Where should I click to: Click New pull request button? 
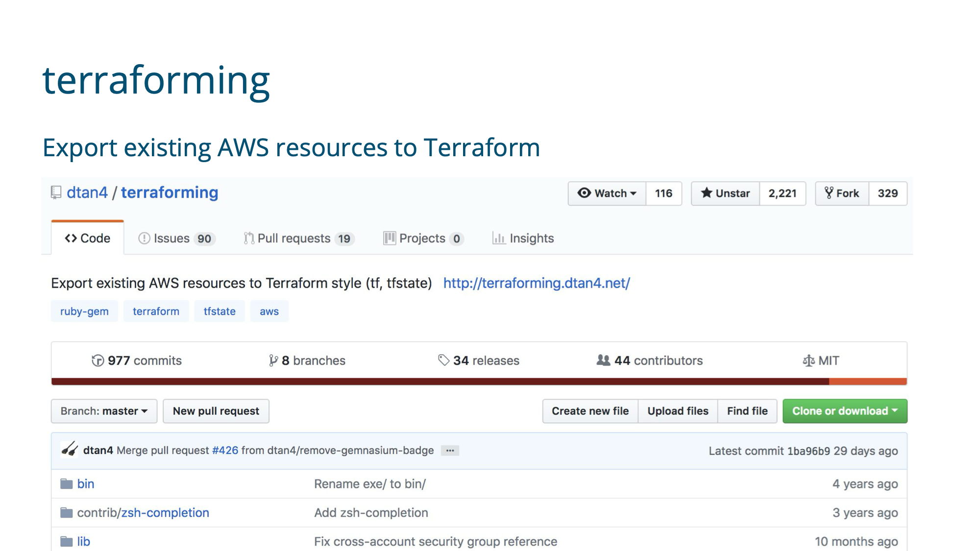(x=216, y=411)
